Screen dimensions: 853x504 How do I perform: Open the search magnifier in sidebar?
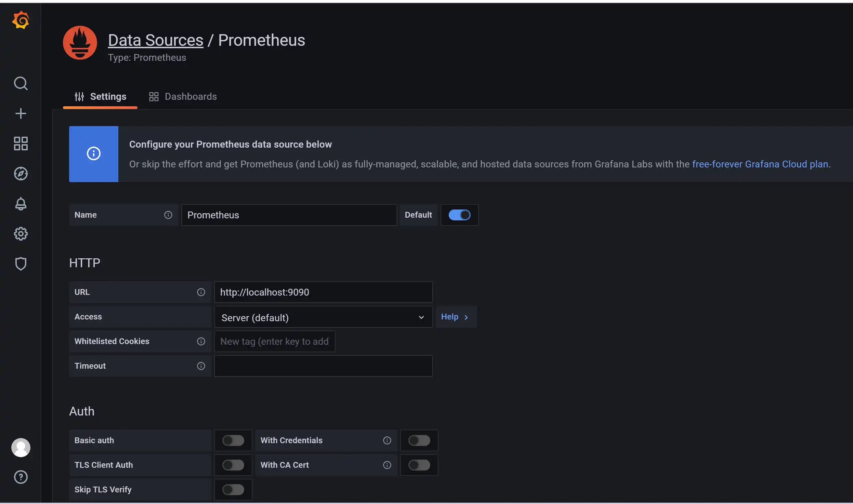click(21, 83)
